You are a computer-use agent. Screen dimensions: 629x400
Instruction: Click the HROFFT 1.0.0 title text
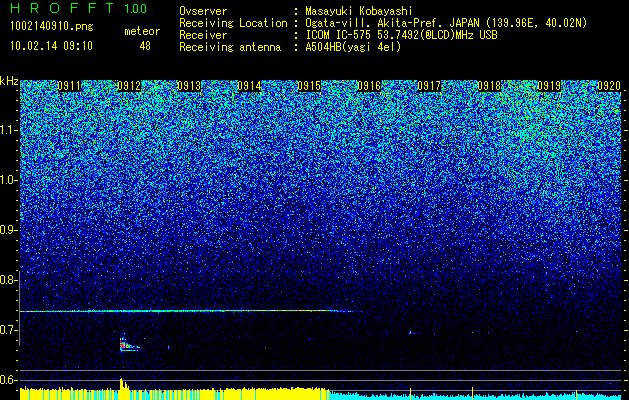[79, 8]
